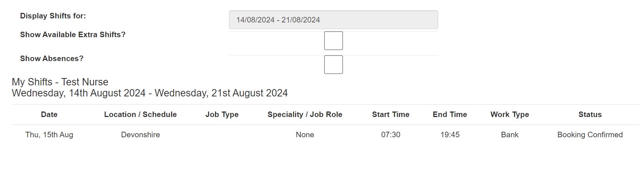Enable the Show Available Extra Shifts checkbox

click(333, 40)
